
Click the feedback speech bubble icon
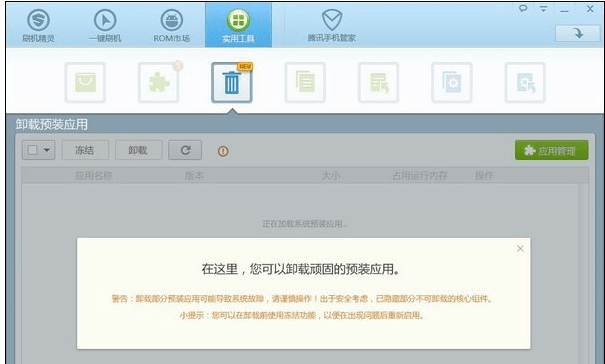523,8
